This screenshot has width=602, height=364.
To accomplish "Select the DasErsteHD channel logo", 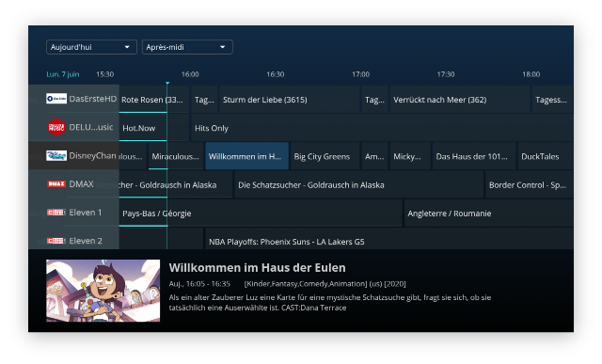I will pyautogui.click(x=56, y=99).
